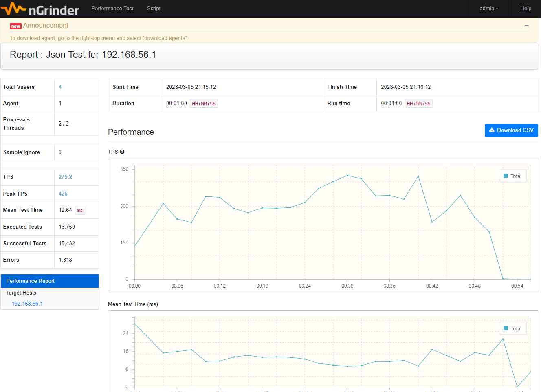Screen dimensions: 541x392
Task: Click the new announcement badge
Action: tap(15, 26)
